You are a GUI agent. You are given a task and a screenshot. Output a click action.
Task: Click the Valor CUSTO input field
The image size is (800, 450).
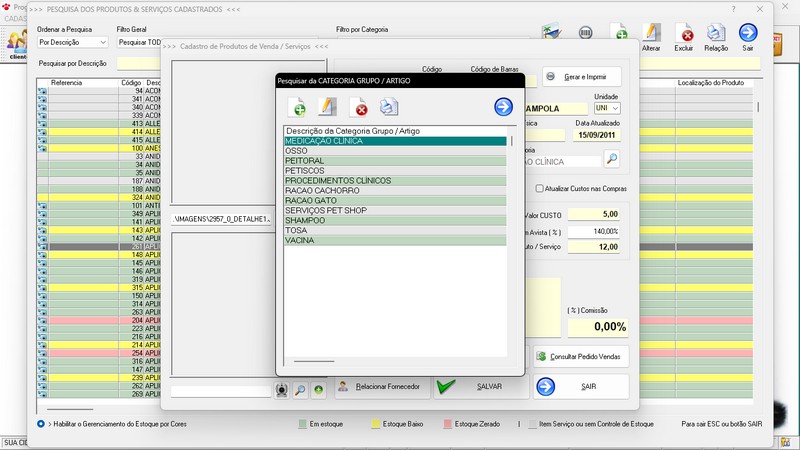point(596,214)
